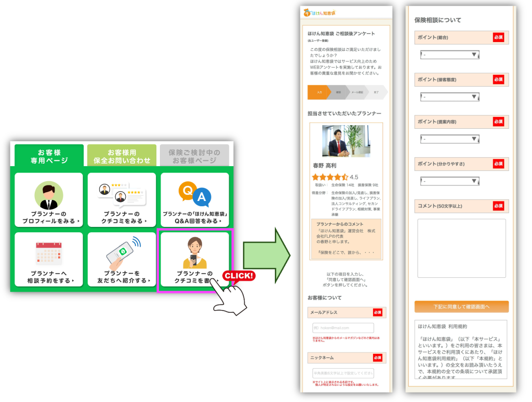Click 下記に同意して確認画面へ button
Image resolution: width=532 pixels, height=402 pixels.
[x=461, y=306]
